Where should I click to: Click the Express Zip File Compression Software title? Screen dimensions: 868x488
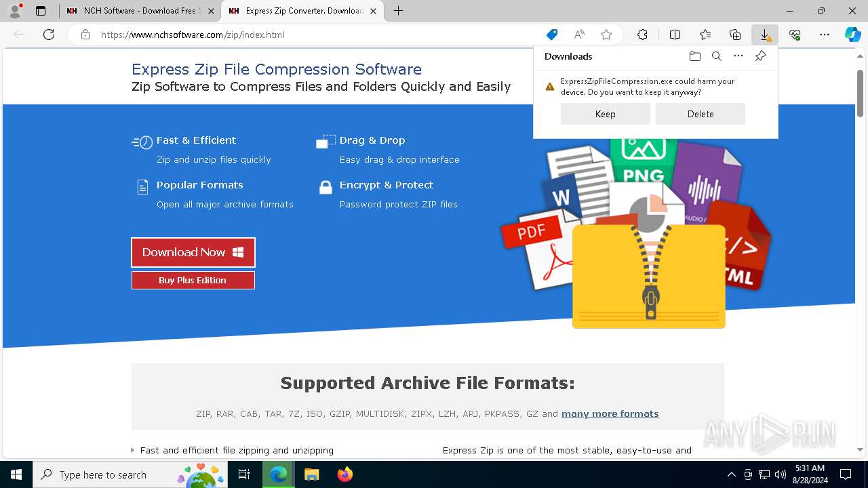(277, 69)
